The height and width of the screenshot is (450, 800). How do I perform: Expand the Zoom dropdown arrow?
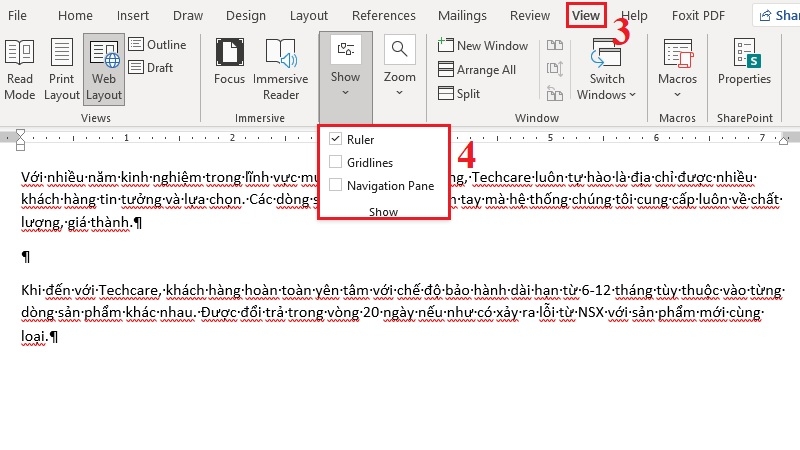pyautogui.click(x=399, y=92)
